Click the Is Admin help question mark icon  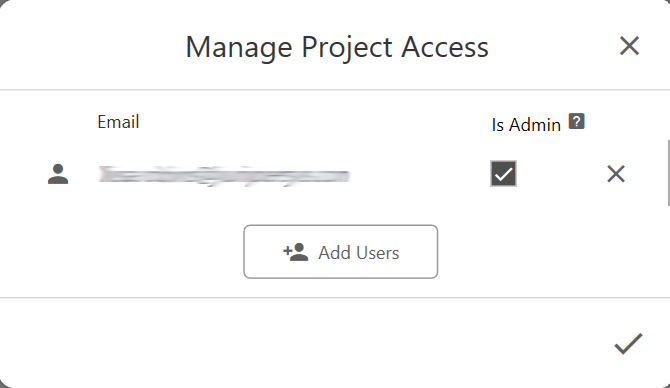tap(576, 121)
